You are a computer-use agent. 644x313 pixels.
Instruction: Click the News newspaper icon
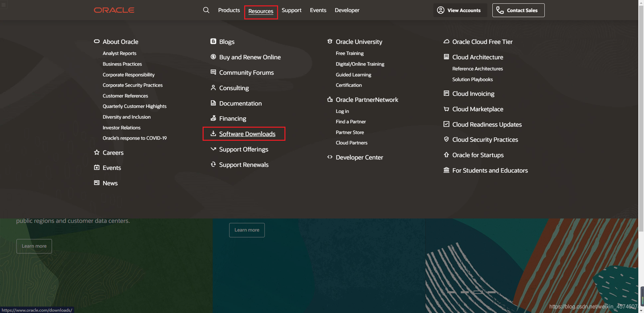[97, 183]
